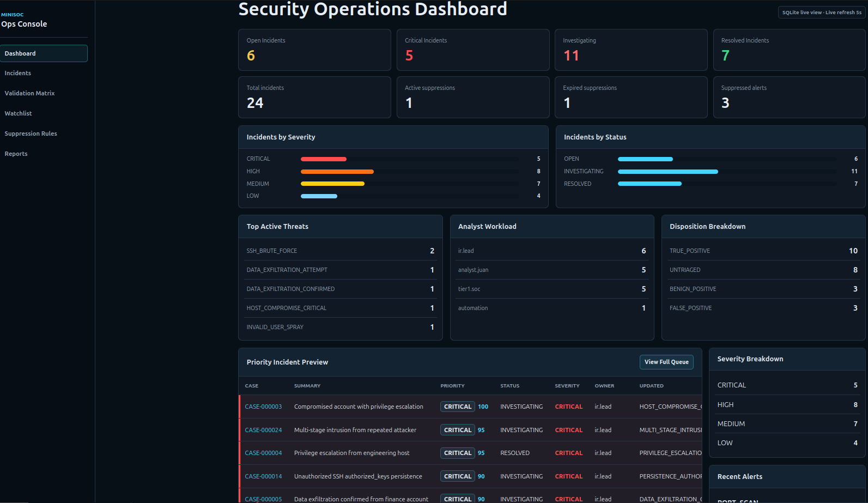Click the orange HIGH severity bar

pos(337,172)
